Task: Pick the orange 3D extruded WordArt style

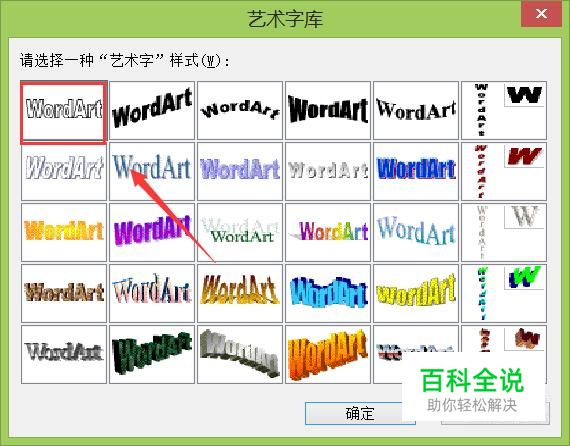Action: coord(328,355)
